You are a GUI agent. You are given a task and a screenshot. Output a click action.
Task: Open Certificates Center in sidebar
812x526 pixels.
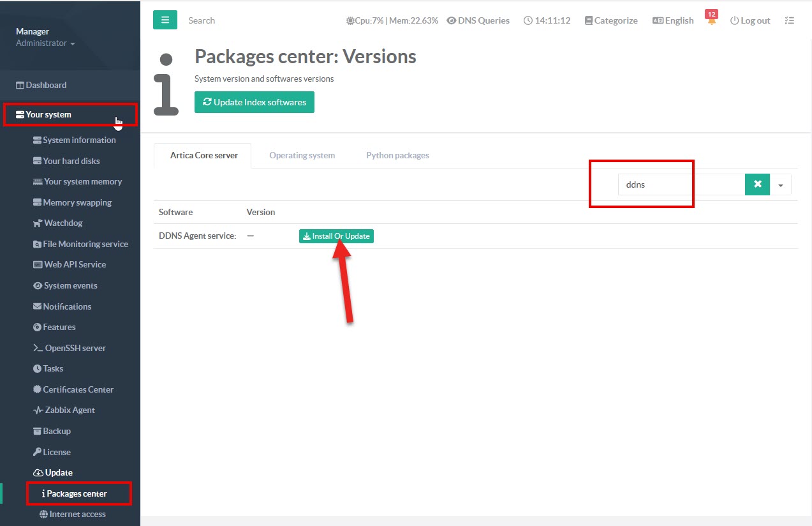click(78, 389)
